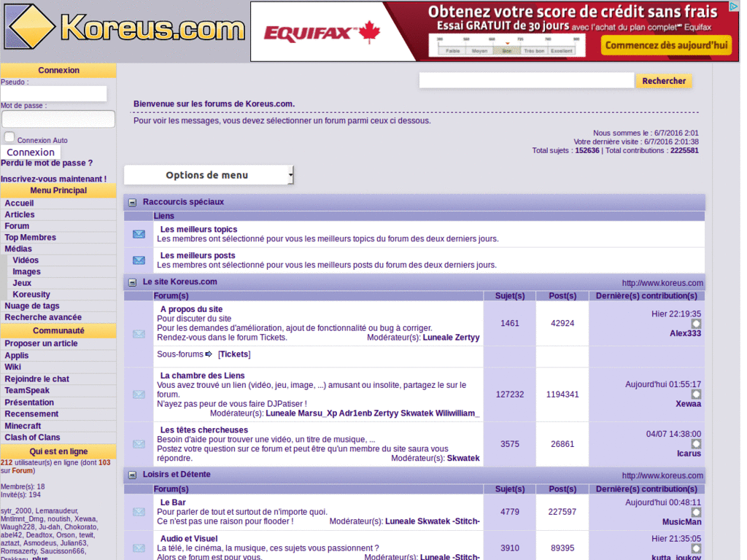Click the Les meilleurs topics link
Viewport: 747px width, 560px height.
(198, 230)
